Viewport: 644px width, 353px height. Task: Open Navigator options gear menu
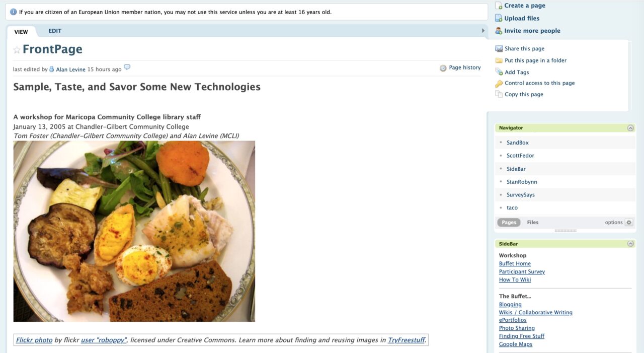(629, 223)
